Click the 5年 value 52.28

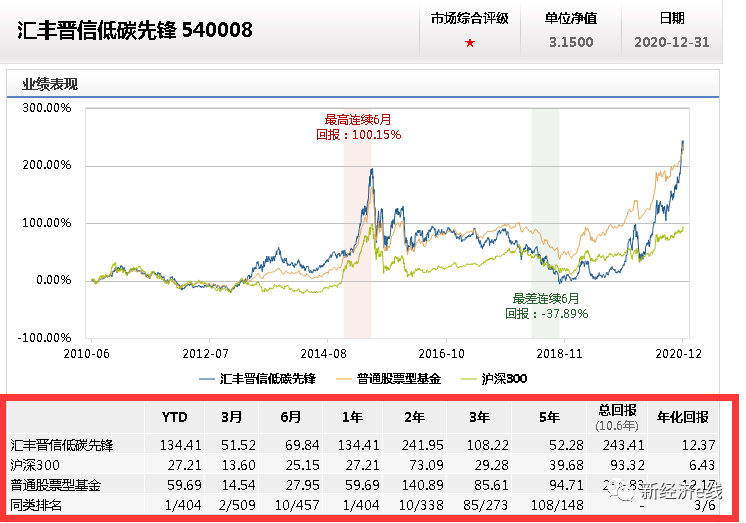point(566,445)
